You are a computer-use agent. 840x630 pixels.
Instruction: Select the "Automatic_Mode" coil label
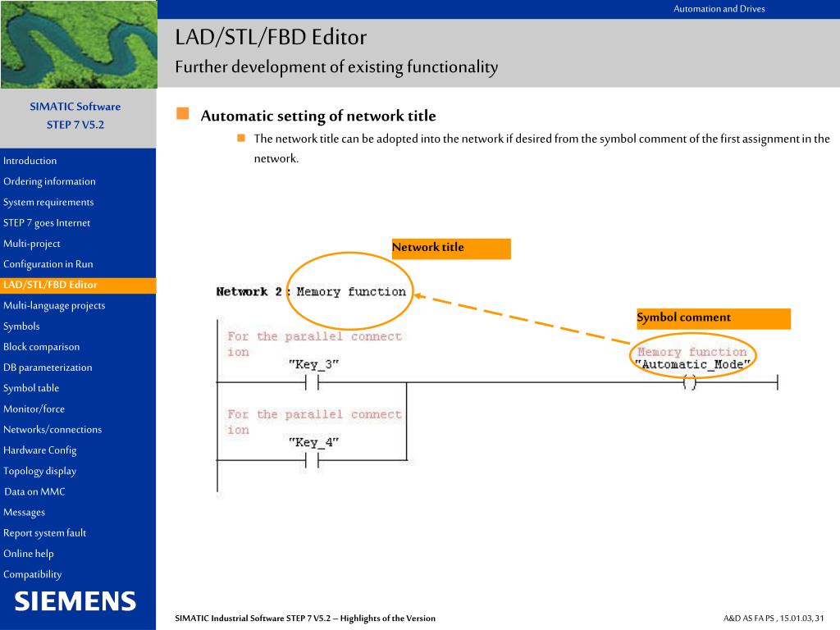coord(692,365)
